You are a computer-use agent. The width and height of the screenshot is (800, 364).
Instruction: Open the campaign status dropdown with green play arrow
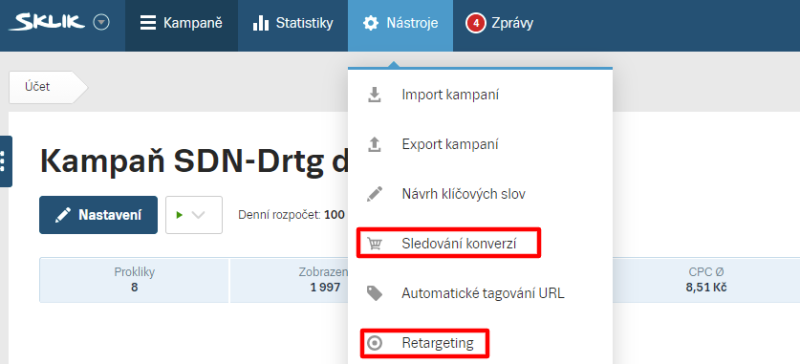(x=194, y=215)
